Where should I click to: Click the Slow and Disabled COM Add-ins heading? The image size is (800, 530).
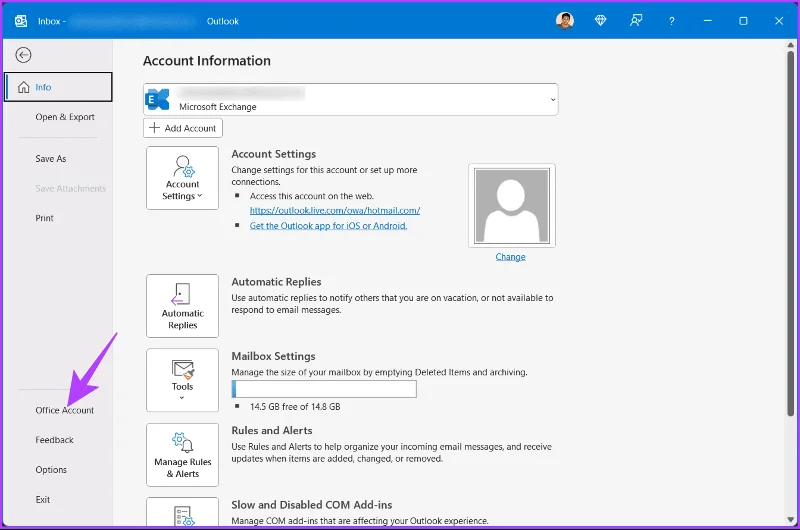coord(312,505)
